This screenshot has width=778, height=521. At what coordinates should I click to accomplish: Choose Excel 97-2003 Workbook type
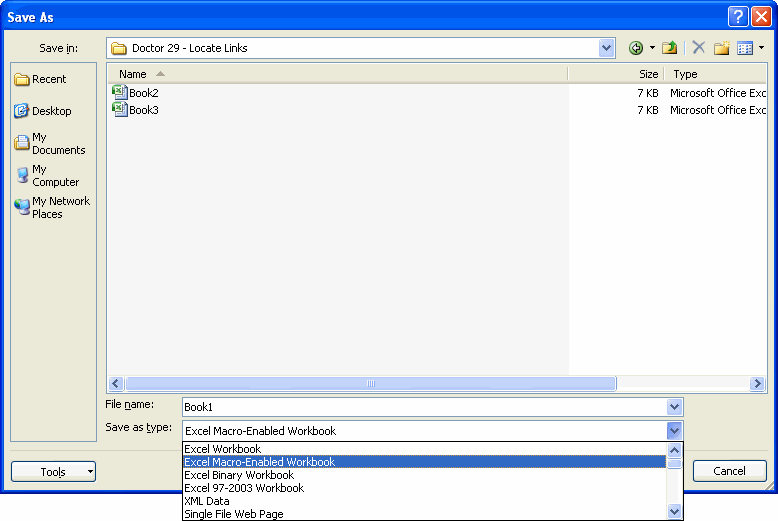click(x=424, y=488)
